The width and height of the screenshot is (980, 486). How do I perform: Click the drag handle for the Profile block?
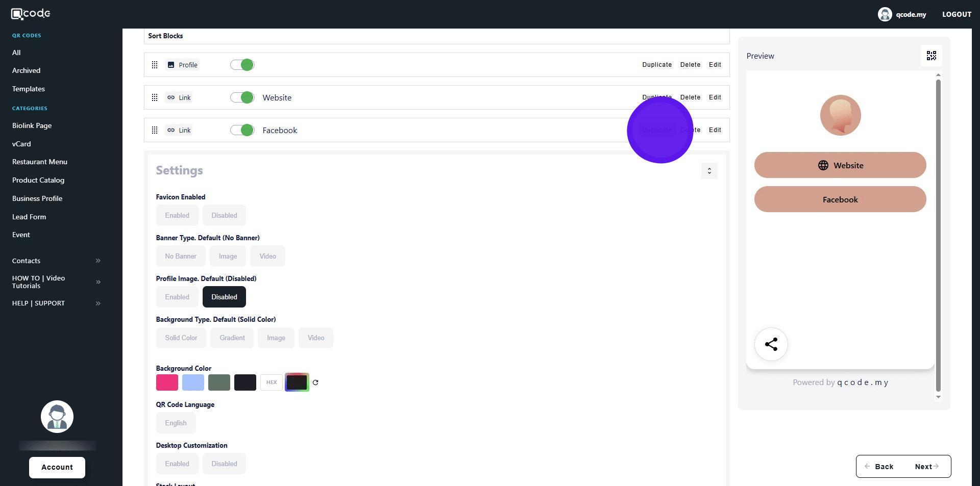point(155,65)
